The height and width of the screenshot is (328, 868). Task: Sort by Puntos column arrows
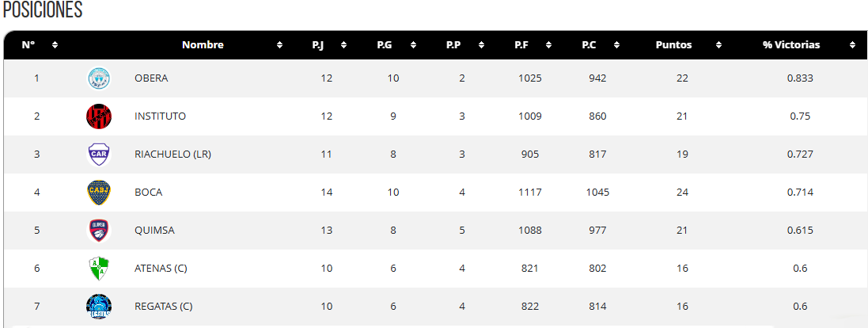tap(718, 45)
